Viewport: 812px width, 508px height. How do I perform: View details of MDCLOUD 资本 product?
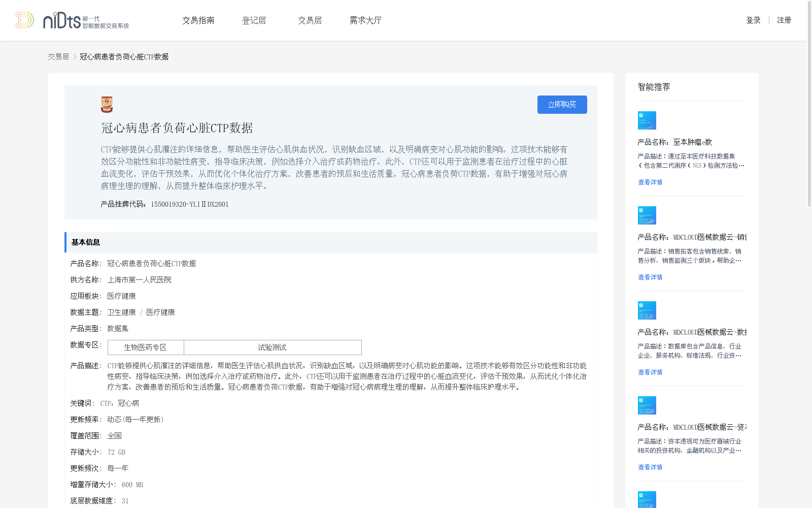pyautogui.click(x=650, y=467)
